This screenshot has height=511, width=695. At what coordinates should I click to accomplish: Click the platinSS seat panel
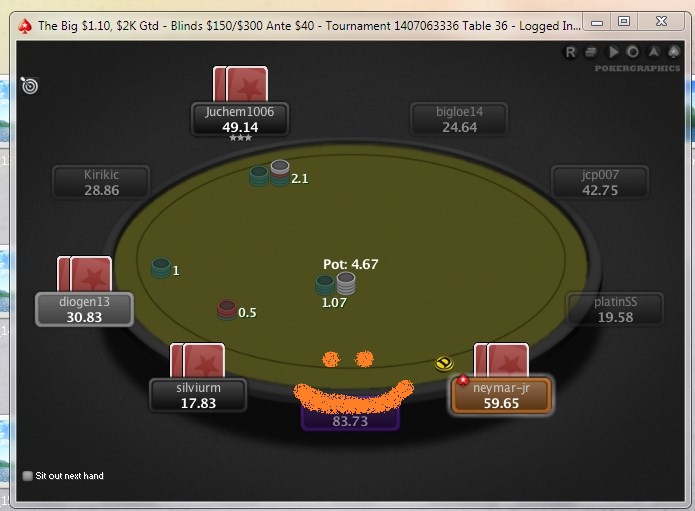pyautogui.click(x=615, y=309)
